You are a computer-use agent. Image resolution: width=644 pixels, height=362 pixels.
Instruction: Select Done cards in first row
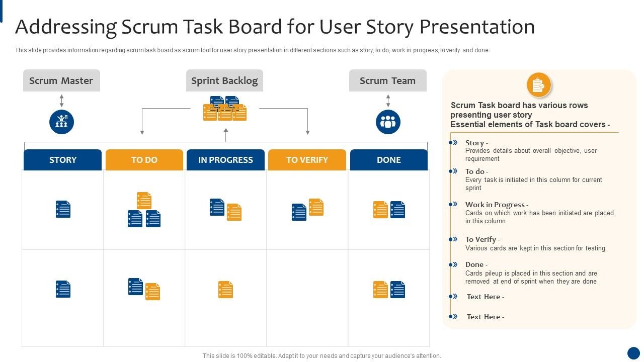click(x=389, y=210)
